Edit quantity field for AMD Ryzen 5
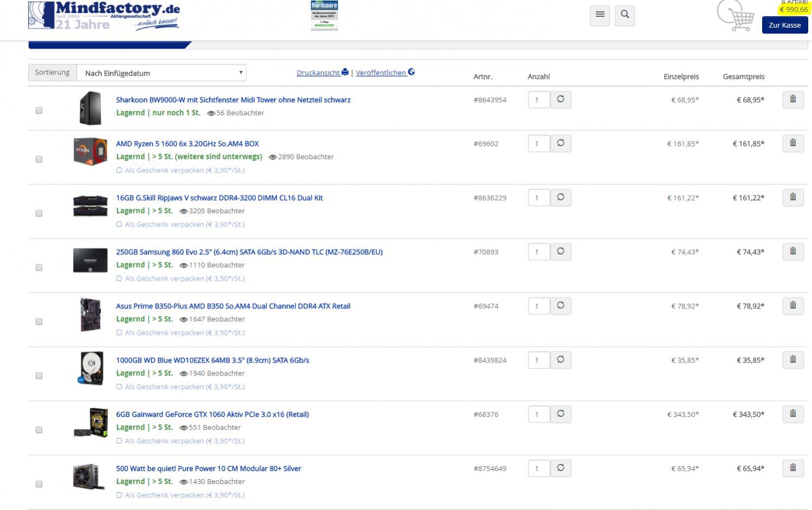This screenshot has height=510, width=812. click(539, 144)
